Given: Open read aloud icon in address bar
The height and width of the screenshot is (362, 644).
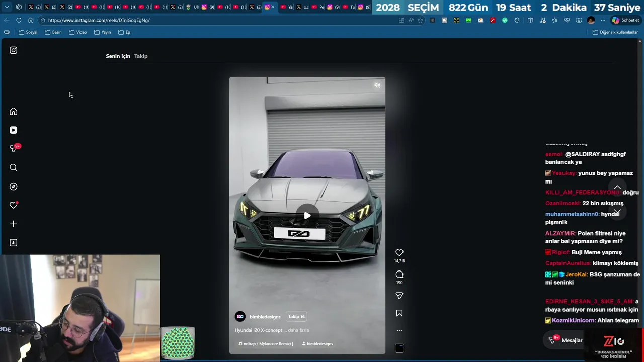Looking at the screenshot, I should 411,20.
